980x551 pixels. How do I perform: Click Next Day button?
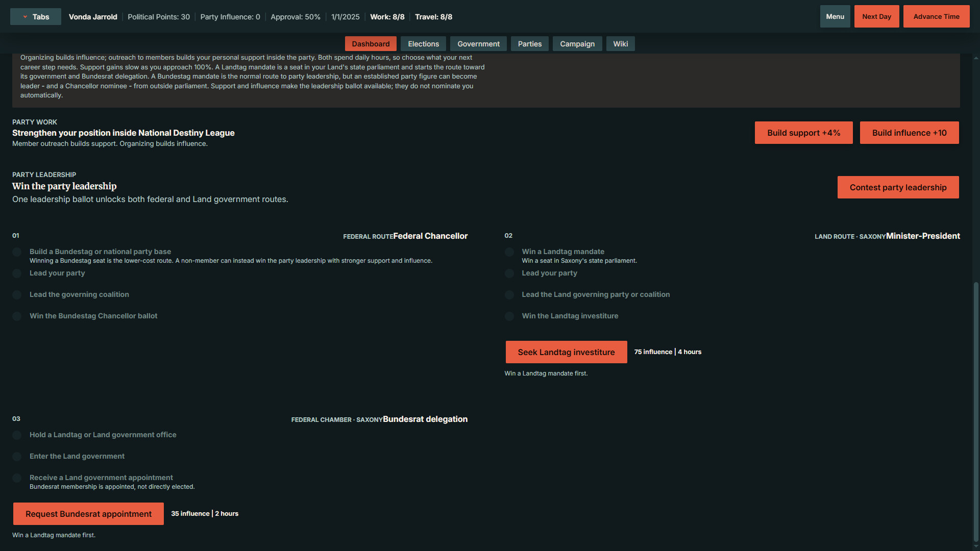point(876,17)
